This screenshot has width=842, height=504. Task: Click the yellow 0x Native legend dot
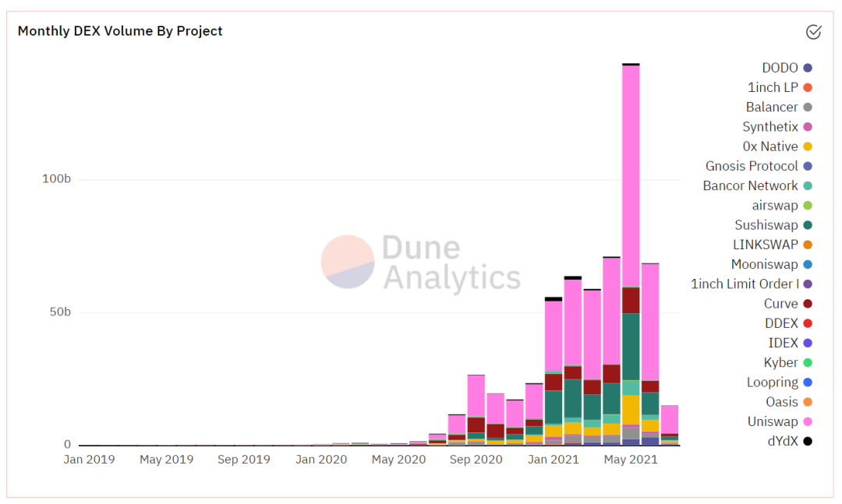coord(808,147)
